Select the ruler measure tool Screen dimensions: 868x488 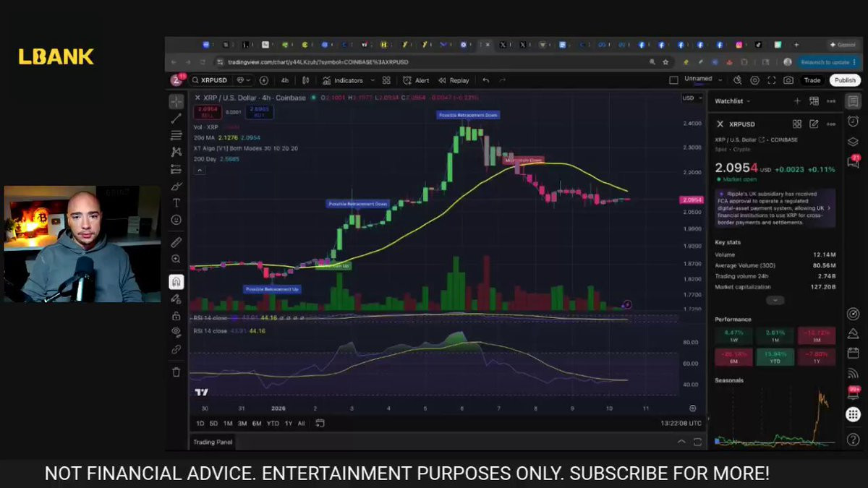click(176, 242)
